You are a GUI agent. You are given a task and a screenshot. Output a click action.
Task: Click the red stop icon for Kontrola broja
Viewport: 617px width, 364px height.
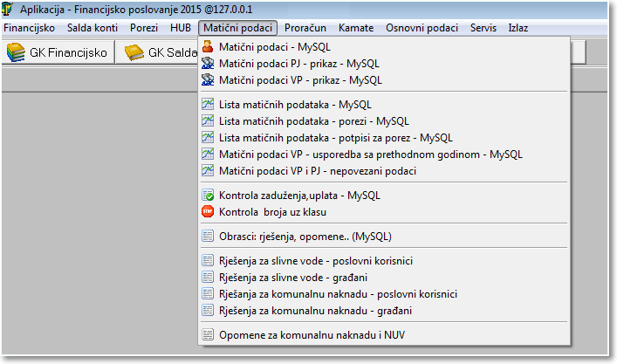[208, 212]
